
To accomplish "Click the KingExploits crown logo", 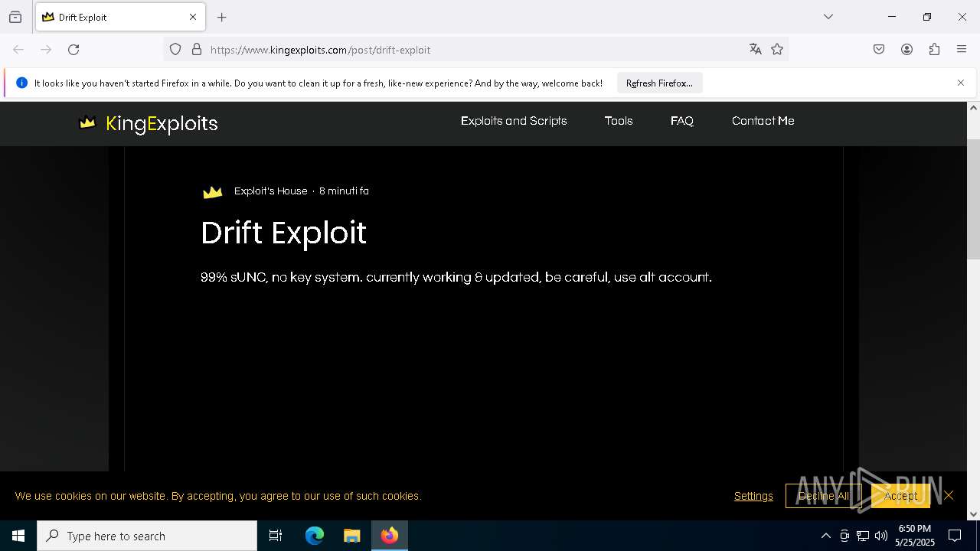I will pyautogui.click(x=88, y=122).
